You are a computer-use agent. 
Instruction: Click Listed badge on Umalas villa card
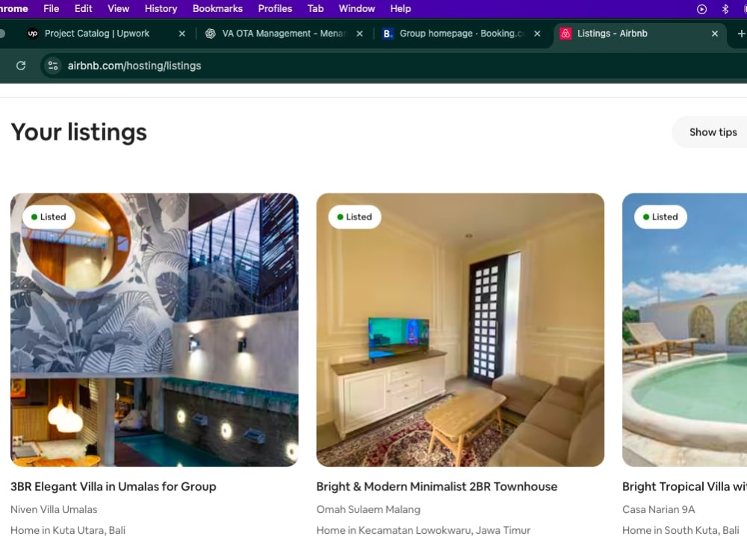(49, 217)
